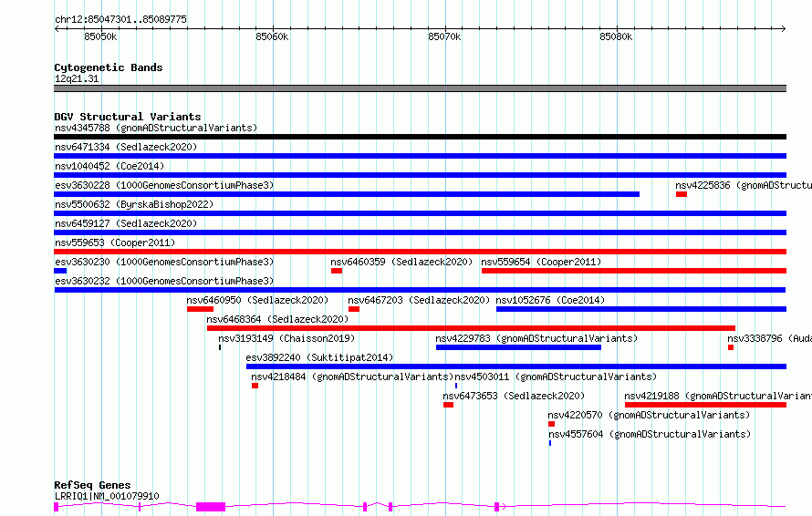The height and width of the screenshot is (516, 812).
Task: Click the tiny black nsv3193149 marker
Action: pos(220,347)
